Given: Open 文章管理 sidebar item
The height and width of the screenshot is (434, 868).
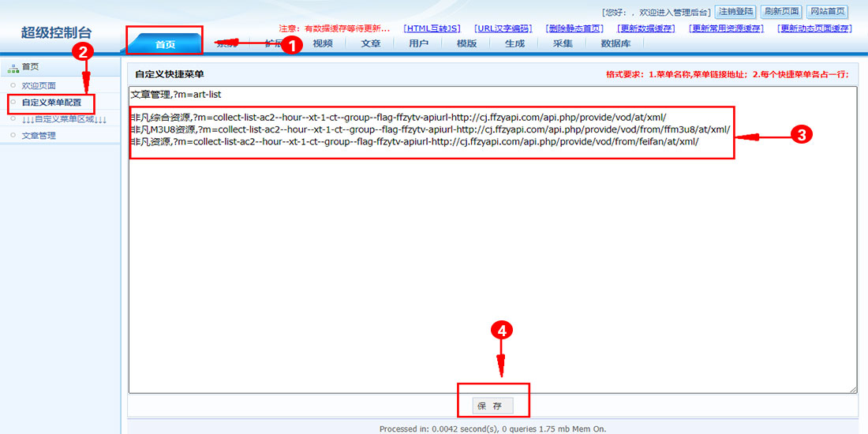Looking at the screenshot, I should 39,136.
